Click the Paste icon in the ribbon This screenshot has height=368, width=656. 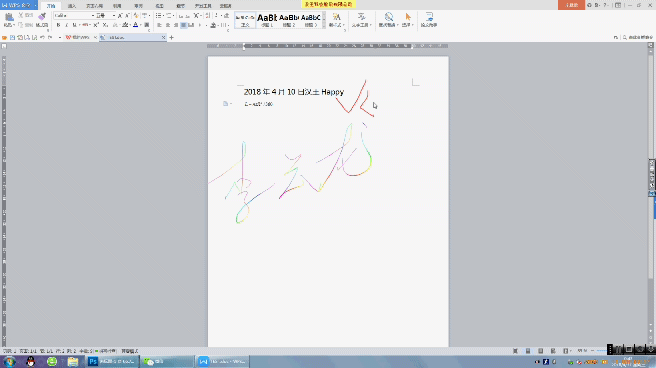pos(9,18)
